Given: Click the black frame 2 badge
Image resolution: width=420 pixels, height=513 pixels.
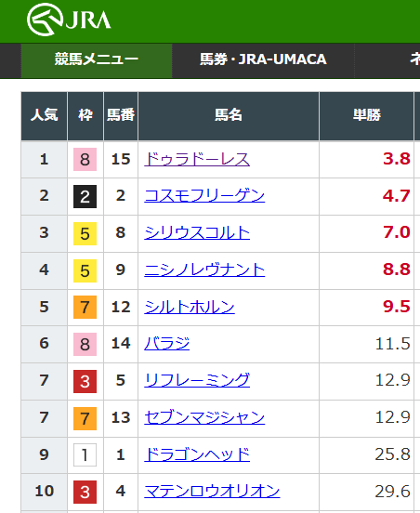Looking at the screenshot, I should coord(85,197).
